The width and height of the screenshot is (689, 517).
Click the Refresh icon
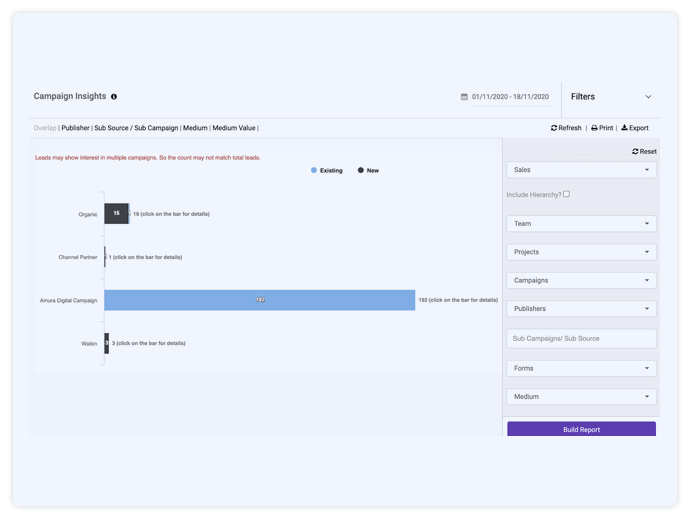554,128
